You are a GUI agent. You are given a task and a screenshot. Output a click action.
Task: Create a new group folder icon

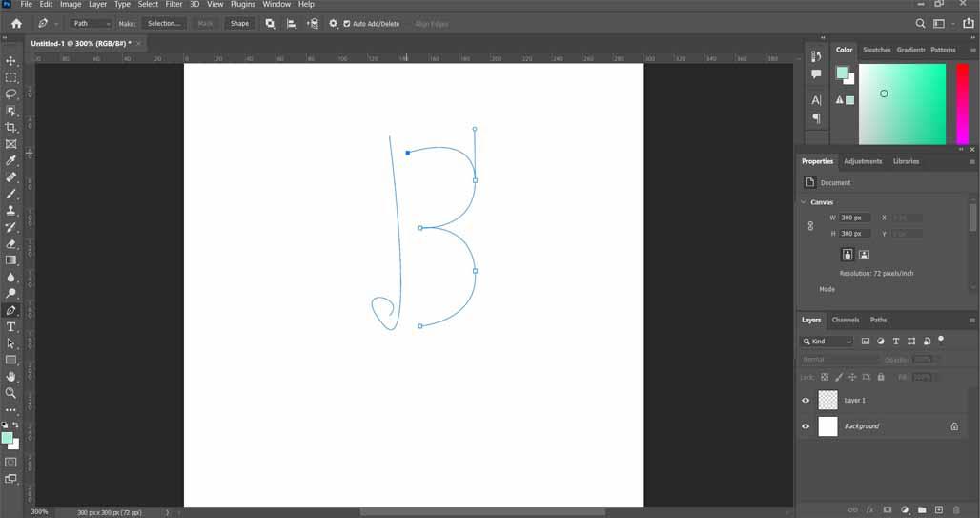[922, 509]
